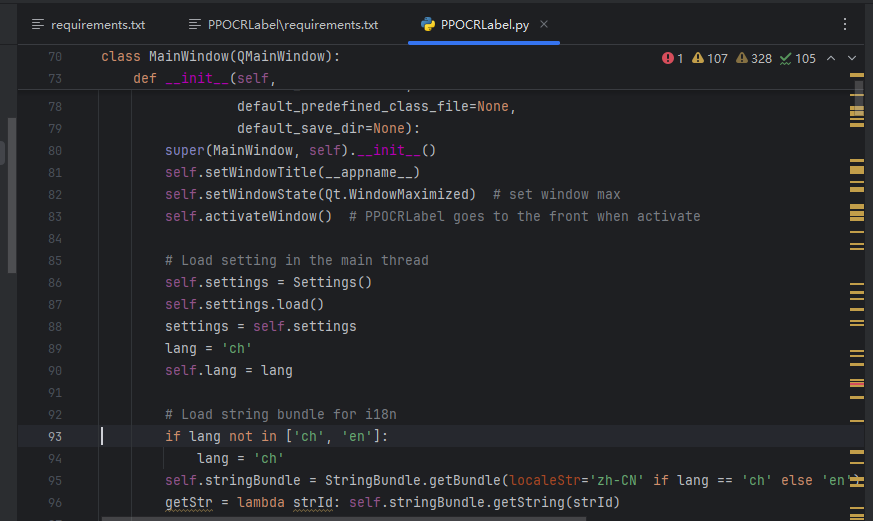Click 'self.settings.load()' line
The height and width of the screenshot is (521, 873).
(244, 304)
